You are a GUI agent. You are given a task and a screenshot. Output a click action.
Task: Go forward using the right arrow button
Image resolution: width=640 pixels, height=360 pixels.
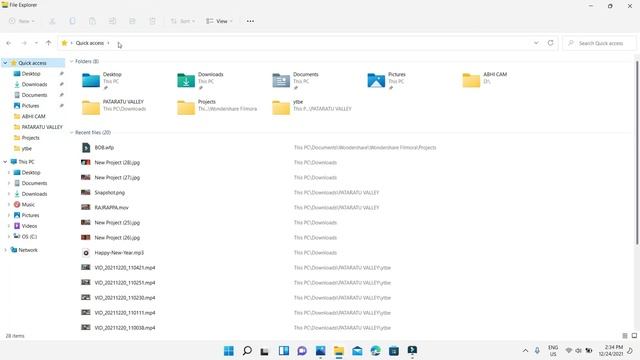tap(24, 43)
